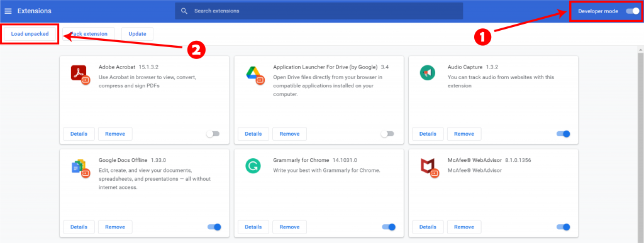Enable the Adobe Acrobat extension toggle

(213, 134)
